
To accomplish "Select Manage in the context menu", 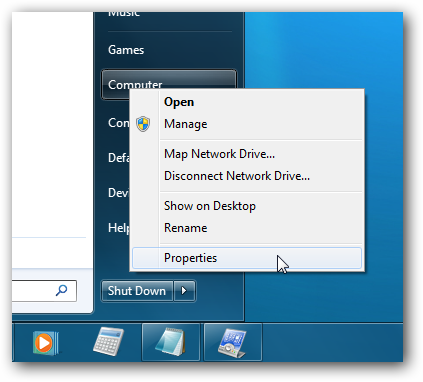I will click(186, 124).
